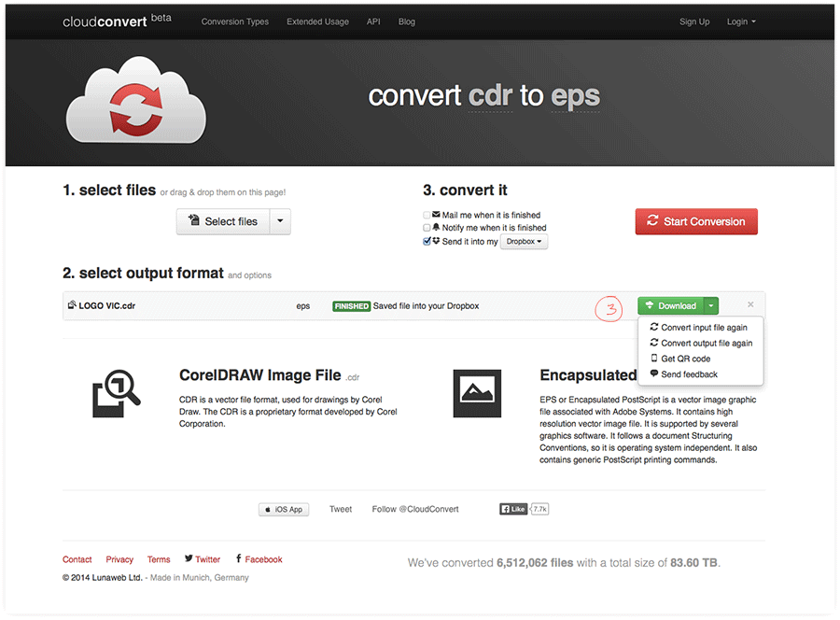Click the bell icon beside Notify me
Image resolution: width=840 pixels, height=620 pixels.
436,227
